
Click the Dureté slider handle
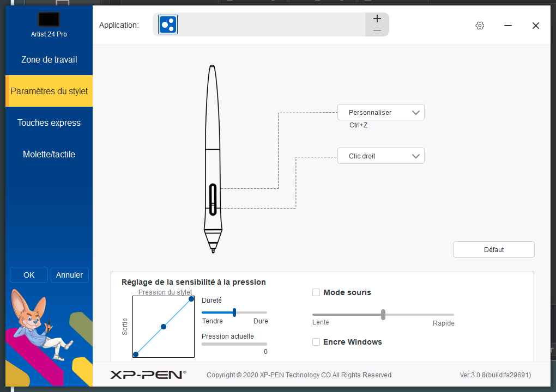pos(234,313)
